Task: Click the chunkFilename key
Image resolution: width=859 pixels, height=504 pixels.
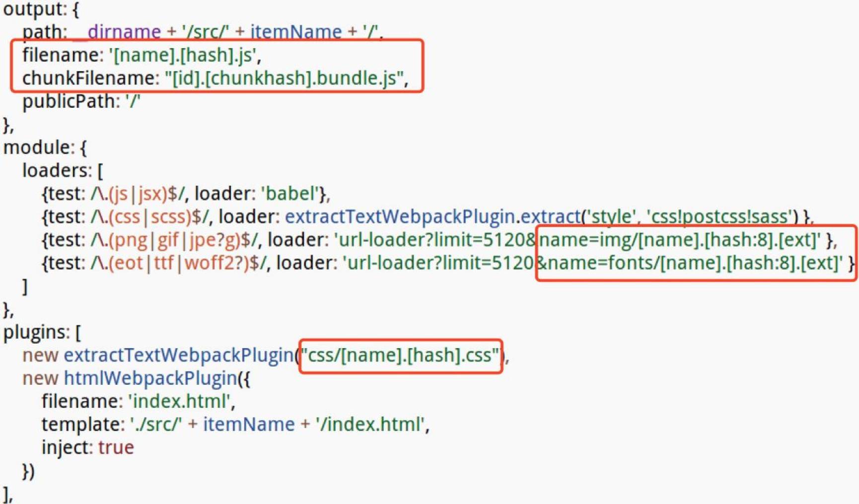Action: coord(88,78)
